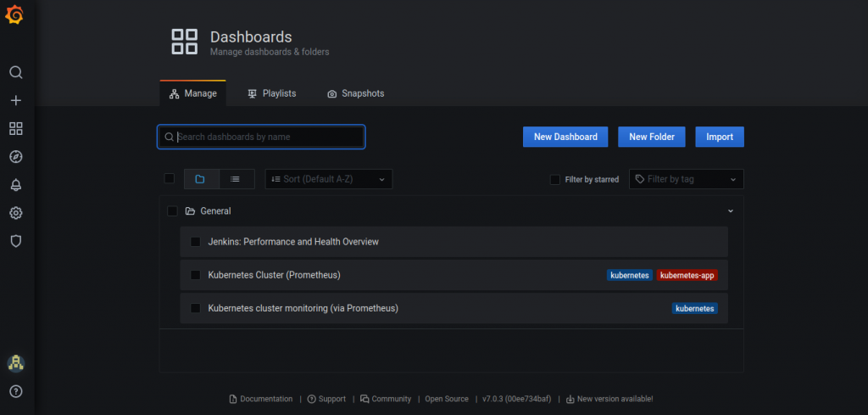
Task: Click the Import button
Action: [720, 137]
